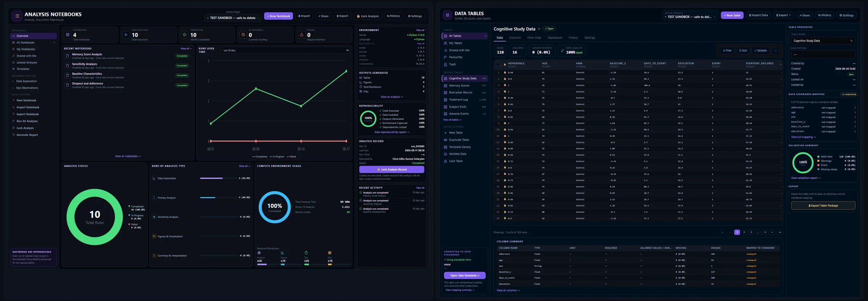Select All Notebooks in the Notebooks sidebar

[33, 43]
